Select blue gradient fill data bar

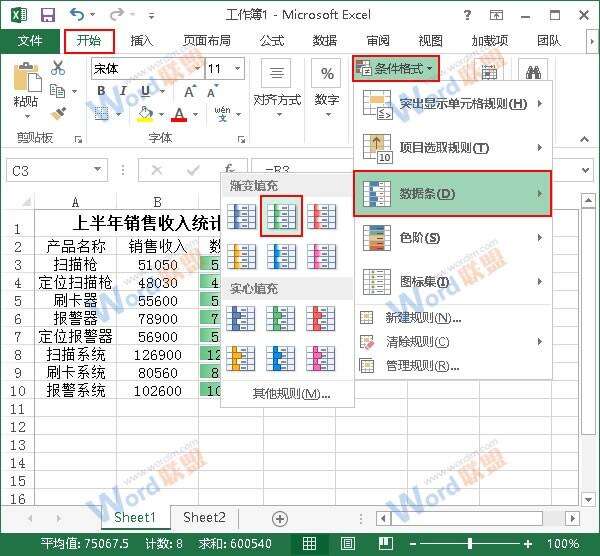tap(241, 217)
